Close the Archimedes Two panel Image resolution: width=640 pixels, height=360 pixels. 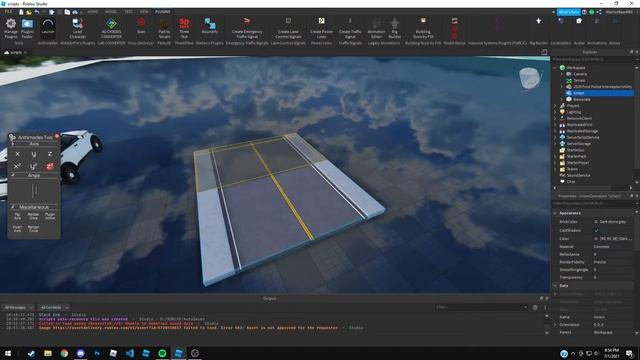point(57,136)
